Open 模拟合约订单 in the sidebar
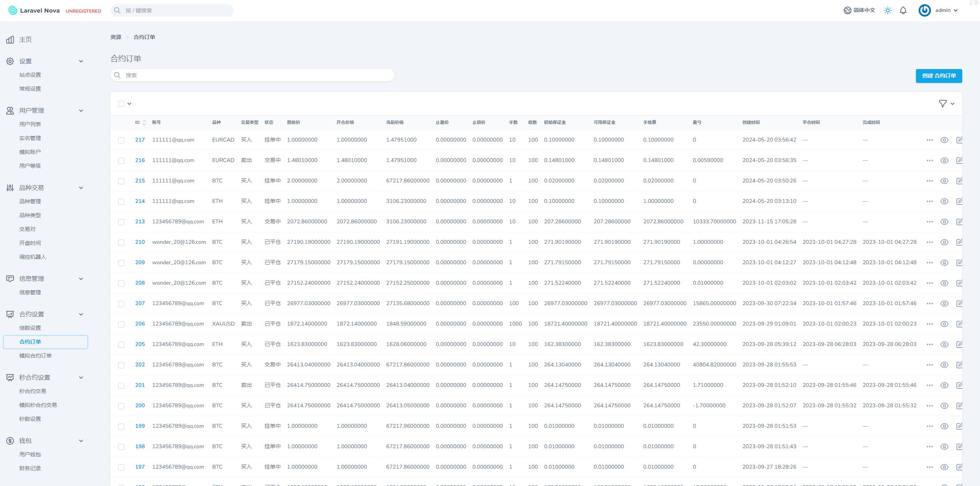 coord(36,356)
